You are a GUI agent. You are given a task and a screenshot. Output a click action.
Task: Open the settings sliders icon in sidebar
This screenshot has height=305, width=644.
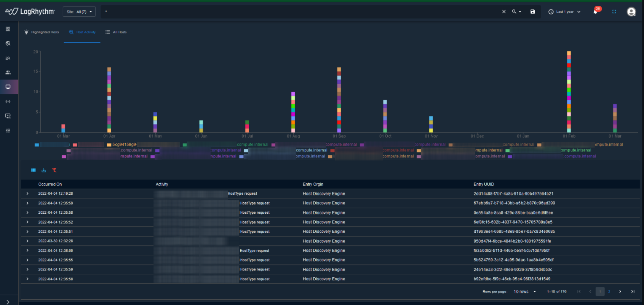[8, 130]
